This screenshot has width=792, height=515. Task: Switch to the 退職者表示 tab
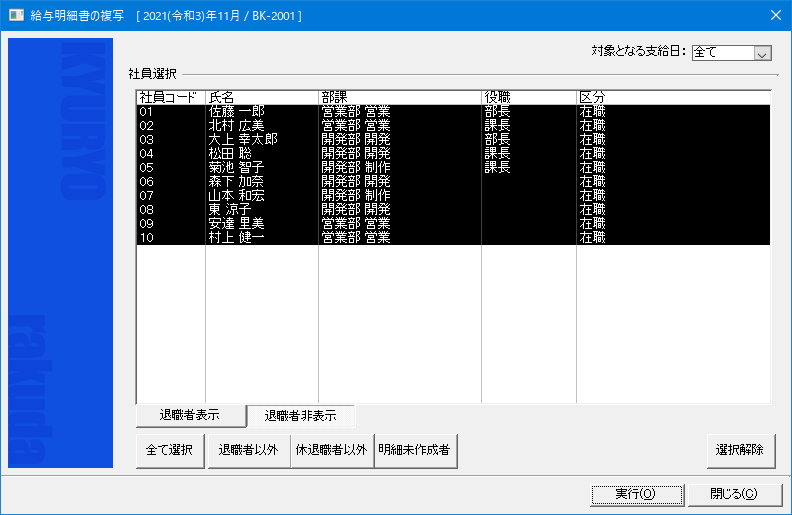pos(190,415)
